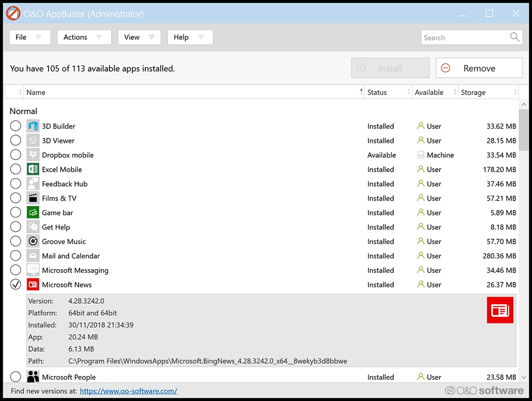This screenshot has height=401, width=532.
Task: Open the oo-software.com link
Action: pos(128,391)
